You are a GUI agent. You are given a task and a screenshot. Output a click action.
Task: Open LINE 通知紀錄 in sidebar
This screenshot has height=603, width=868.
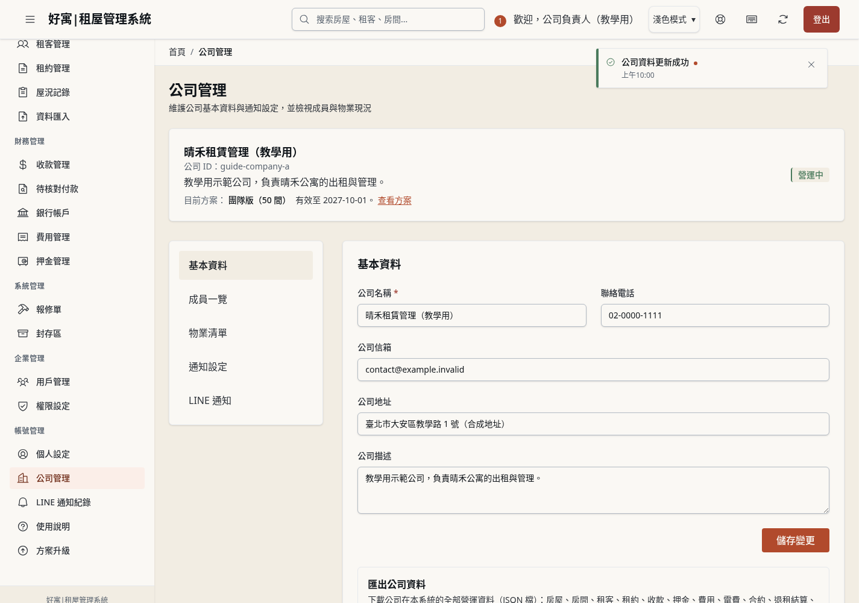(77, 502)
